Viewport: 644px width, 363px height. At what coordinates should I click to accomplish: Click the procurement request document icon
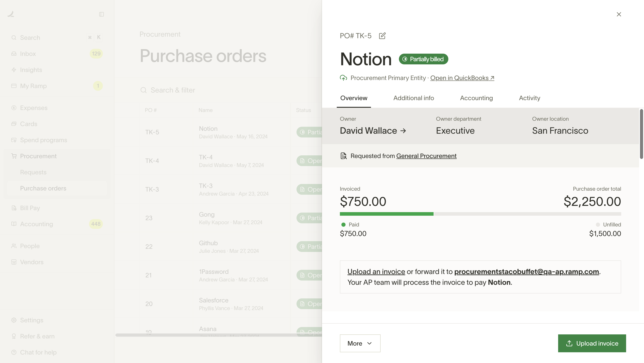[x=344, y=156]
